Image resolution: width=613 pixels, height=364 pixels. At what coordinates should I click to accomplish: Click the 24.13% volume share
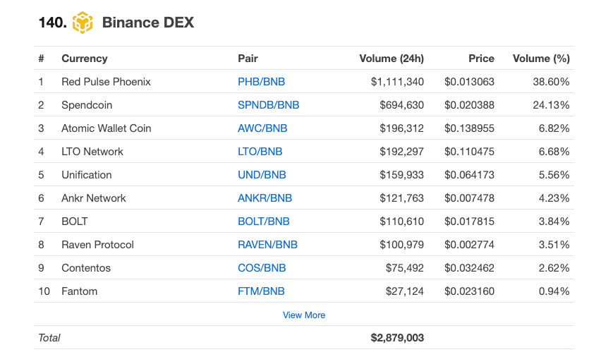pos(551,105)
